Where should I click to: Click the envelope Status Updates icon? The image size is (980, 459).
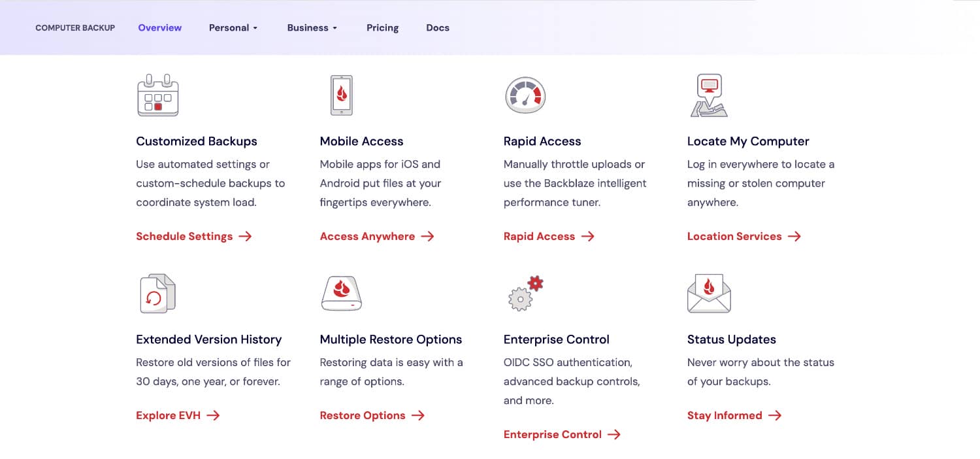point(709,294)
